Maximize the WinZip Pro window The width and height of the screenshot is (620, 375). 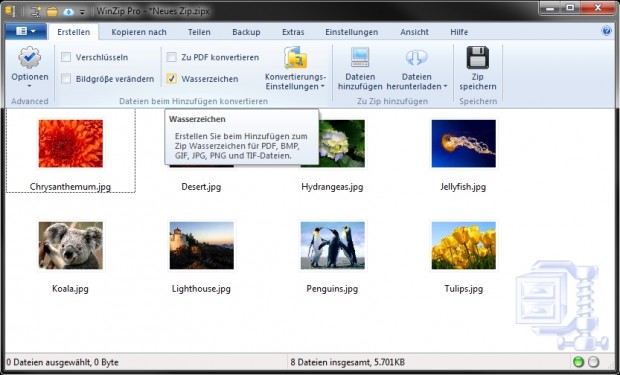click(570, 8)
